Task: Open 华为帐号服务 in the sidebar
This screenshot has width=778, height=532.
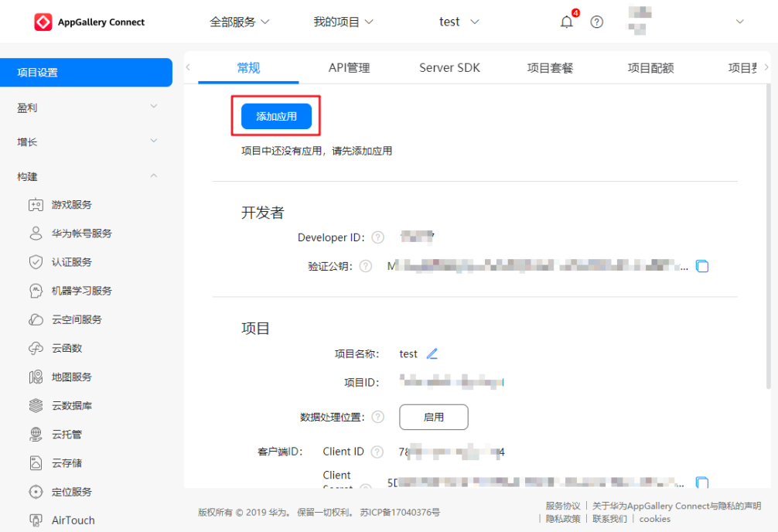Action: pyautogui.click(x=81, y=234)
